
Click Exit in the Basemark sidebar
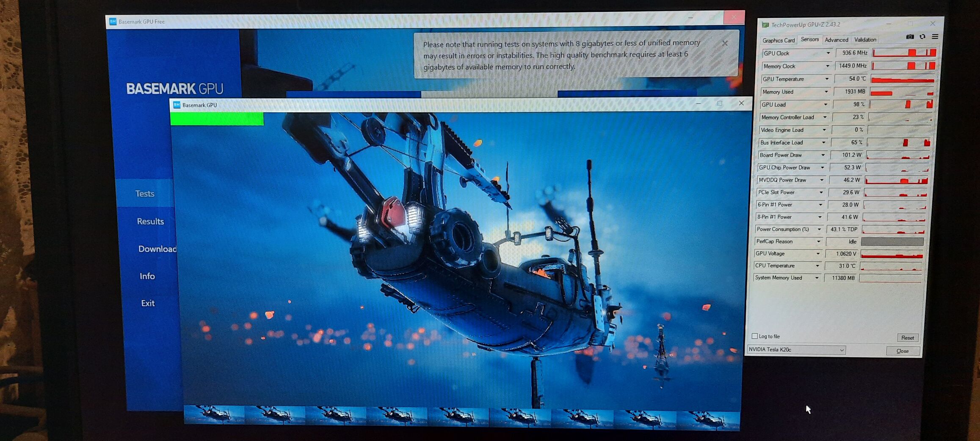tap(148, 303)
